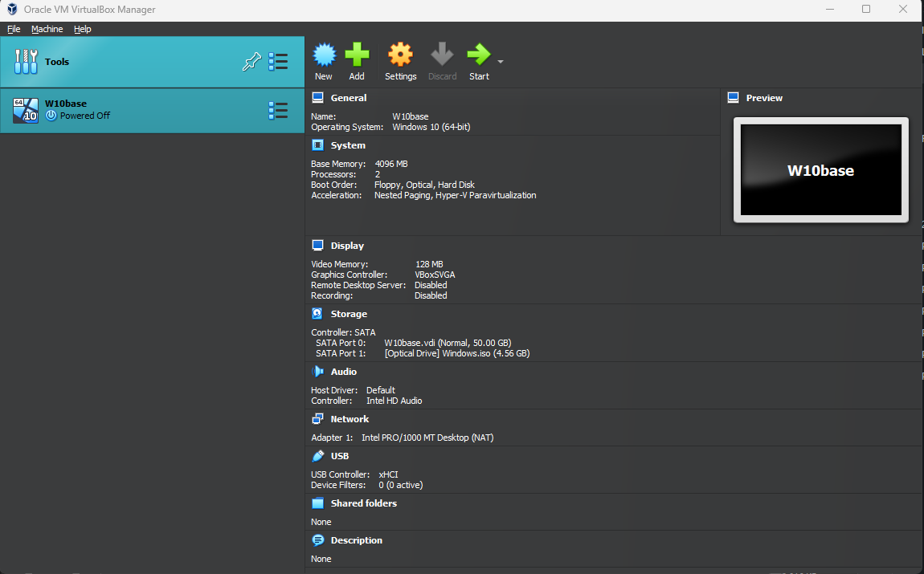Click the Shared folders folder icon
Viewport: 924px width, 574px height.
[x=317, y=503]
